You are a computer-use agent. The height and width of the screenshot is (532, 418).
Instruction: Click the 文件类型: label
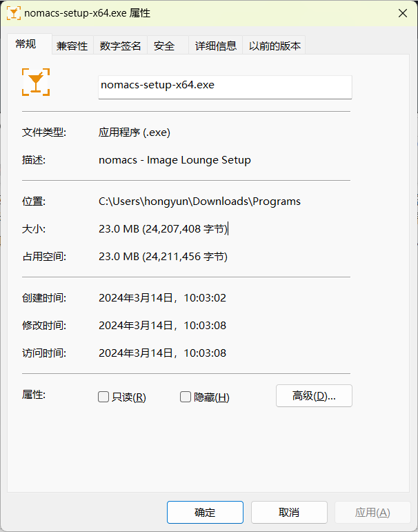(44, 132)
